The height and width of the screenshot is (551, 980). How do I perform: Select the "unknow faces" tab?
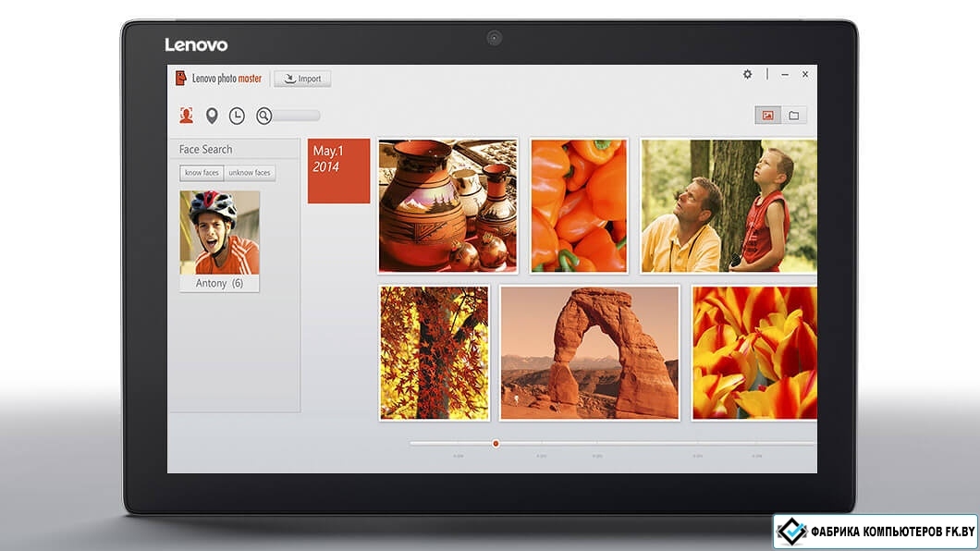[x=250, y=173]
